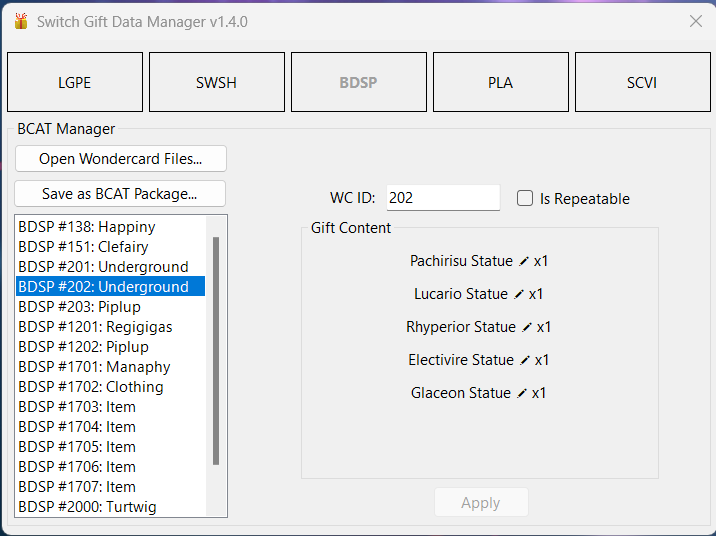The height and width of the screenshot is (536, 716).
Task: Click the Lucario Statue gift label
Action: [461, 294]
